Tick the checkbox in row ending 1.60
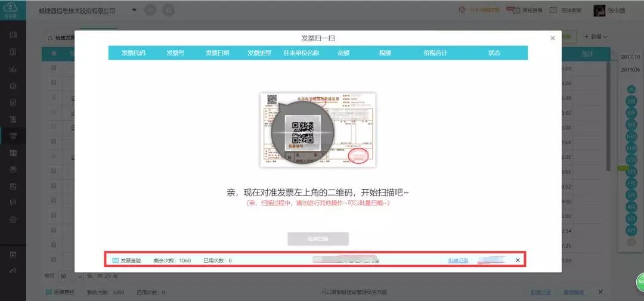The image size is (644, 301). click(x=54, y=141)
